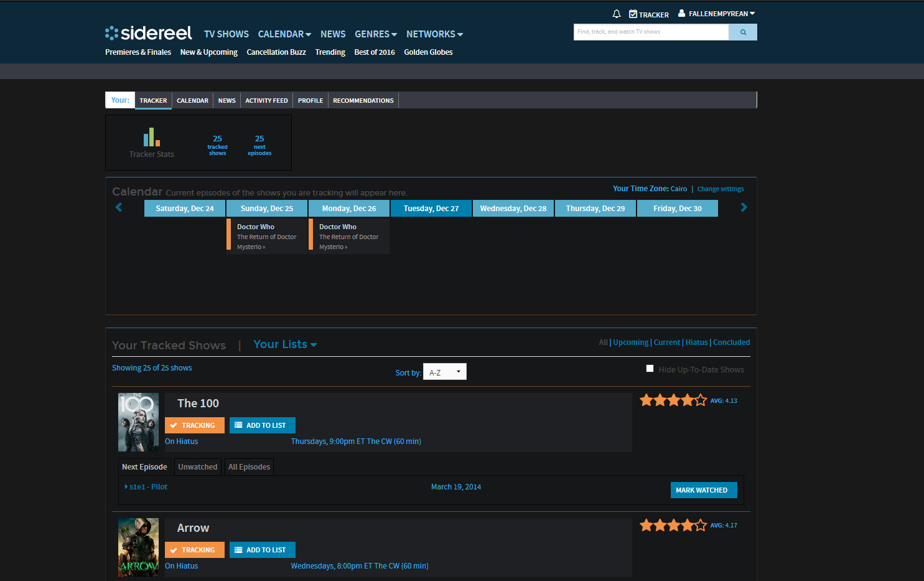Click the Change settings time zone link

tap(720, 189)
